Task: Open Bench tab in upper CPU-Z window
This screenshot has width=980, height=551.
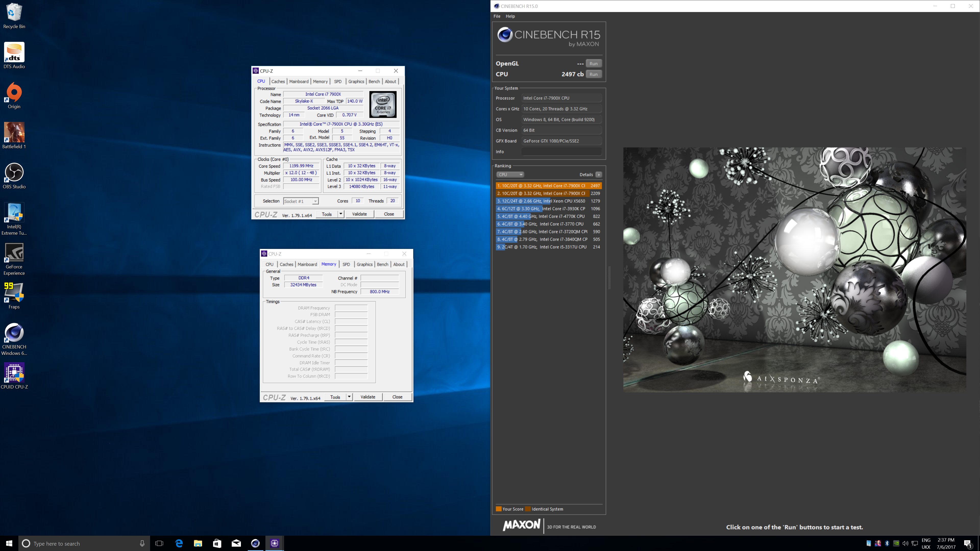Action: click(374, 81)
